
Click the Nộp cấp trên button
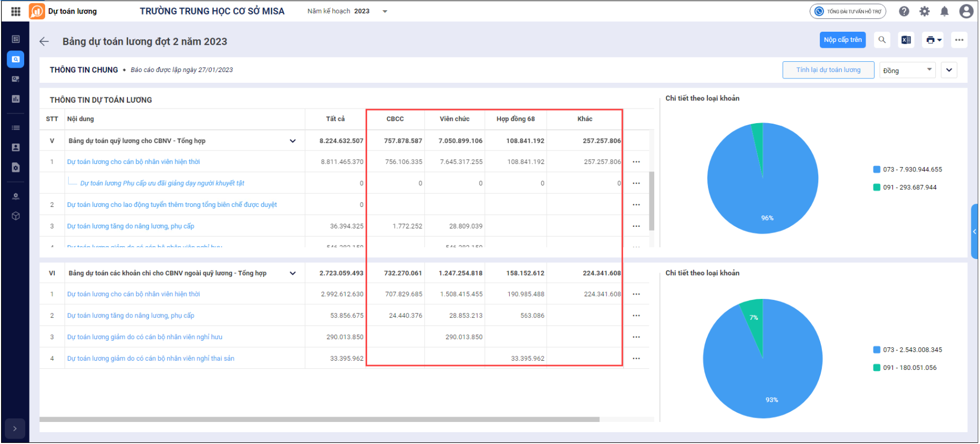[842, 40]
